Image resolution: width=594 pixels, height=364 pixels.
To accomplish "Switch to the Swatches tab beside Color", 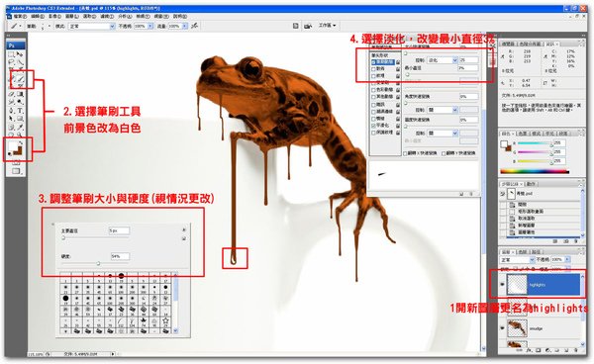I will click(x=523, y=134).
